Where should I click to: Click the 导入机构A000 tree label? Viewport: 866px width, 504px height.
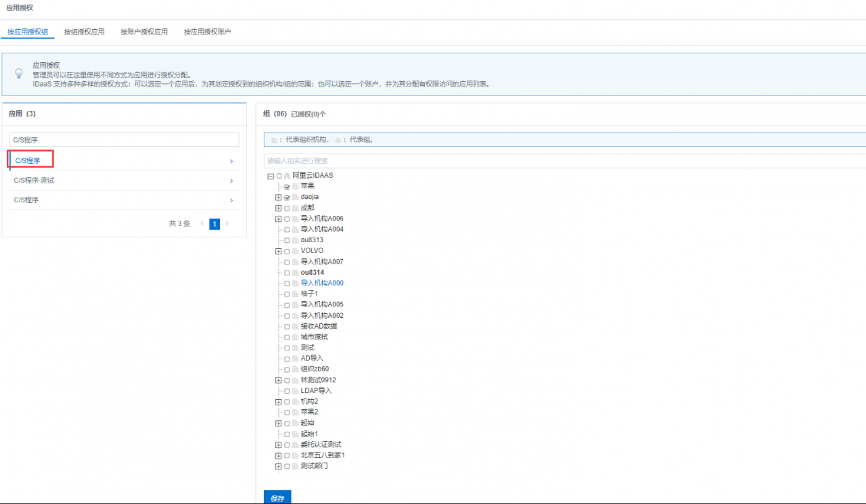pyautogui.click(x=322, y=283)
